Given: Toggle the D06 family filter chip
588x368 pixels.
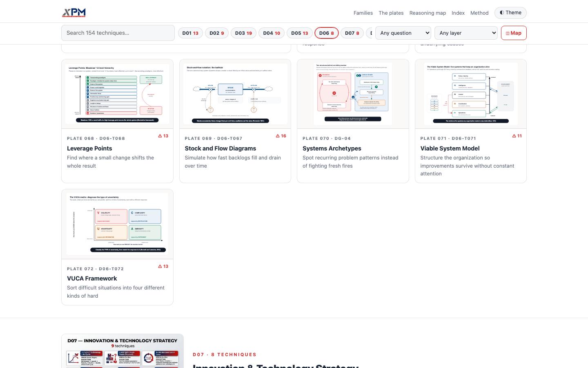Looking at the screenshot, I should pyautogui.click(x=326, y=33).
